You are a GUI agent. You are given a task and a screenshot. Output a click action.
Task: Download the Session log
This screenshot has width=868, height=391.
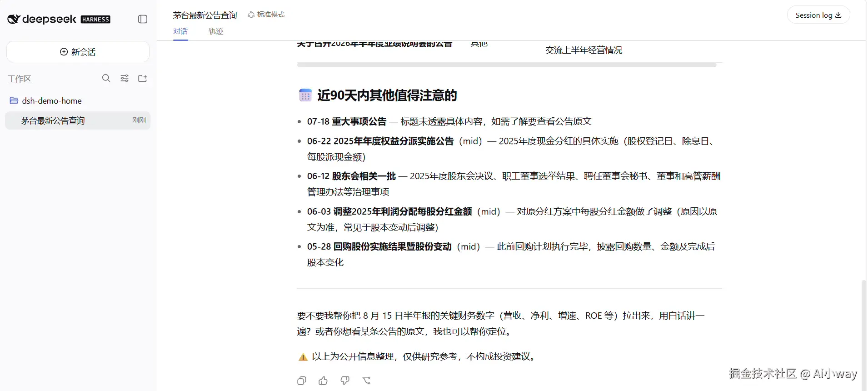click(818, 15)
